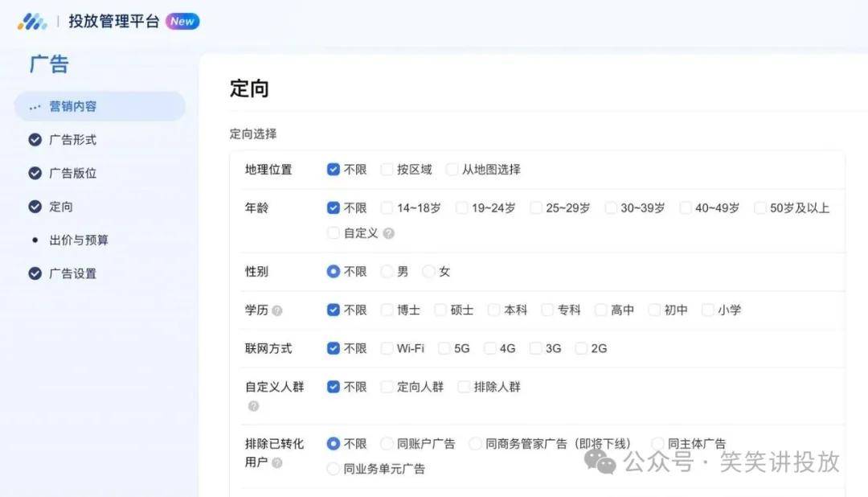Go to the 出价与预算 sidebar step
Screen dimensions: 868x497
79,240
